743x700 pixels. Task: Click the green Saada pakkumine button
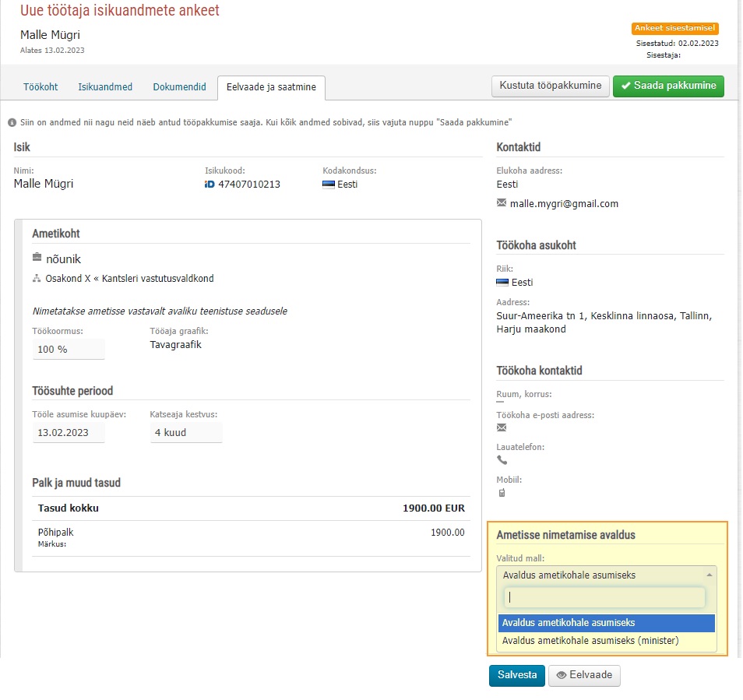pyautogui.click(x=668, y=86)
